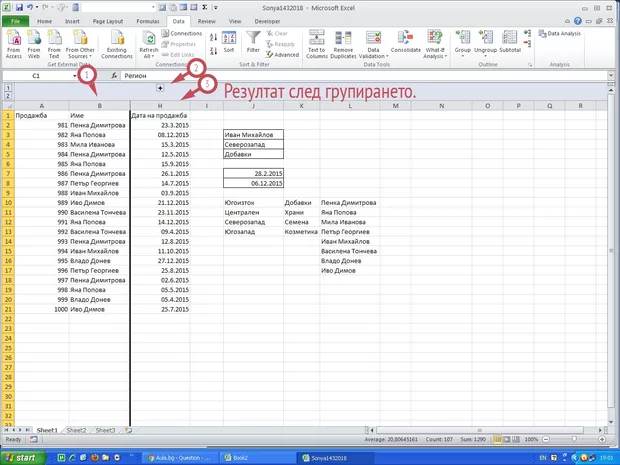The height and width of the screenshot is (465, 620).
Task: Expand grouped columns with plus button
Action: click(159, 90)
